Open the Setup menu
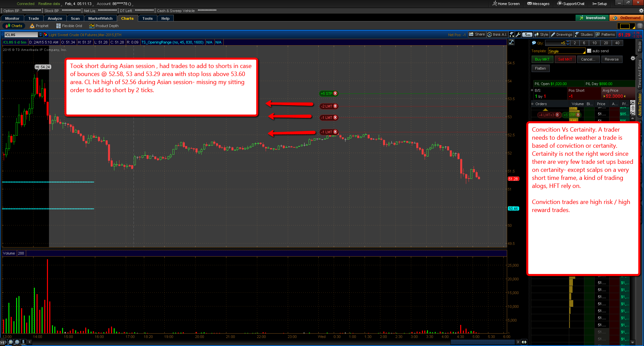This screenshot has width=644, height=346. 600,4
